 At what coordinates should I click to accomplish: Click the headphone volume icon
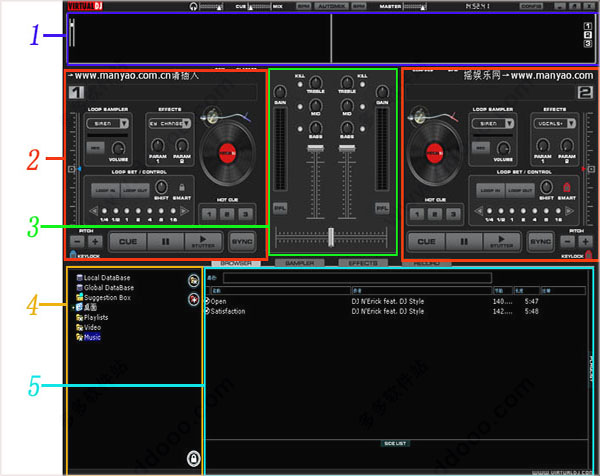click(194, 6)
